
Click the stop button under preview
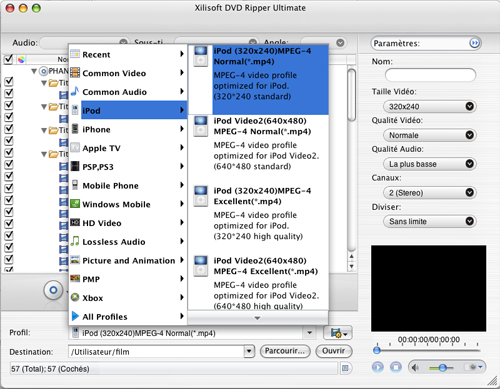click(396, 367)
